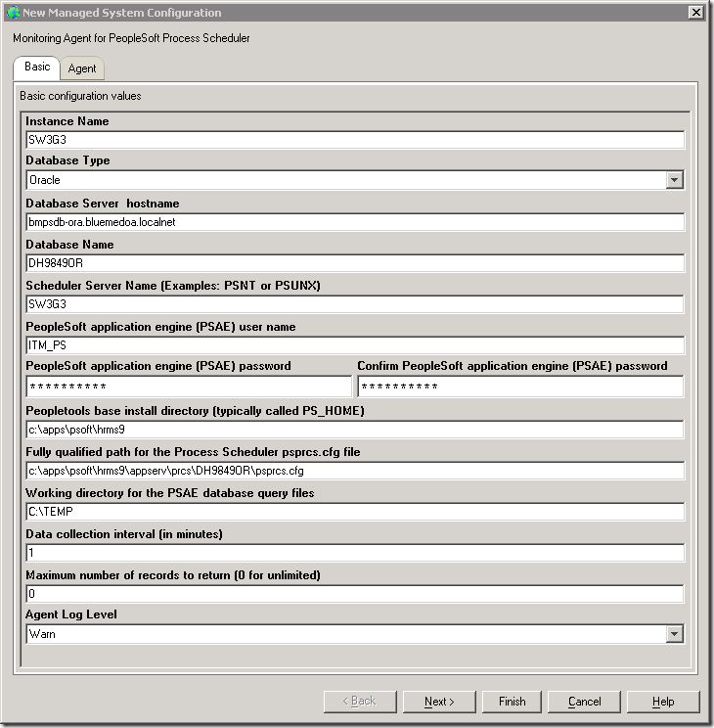The image size is (714, 728).
Task: Click the Warn log level combo box
Action: 355,634
